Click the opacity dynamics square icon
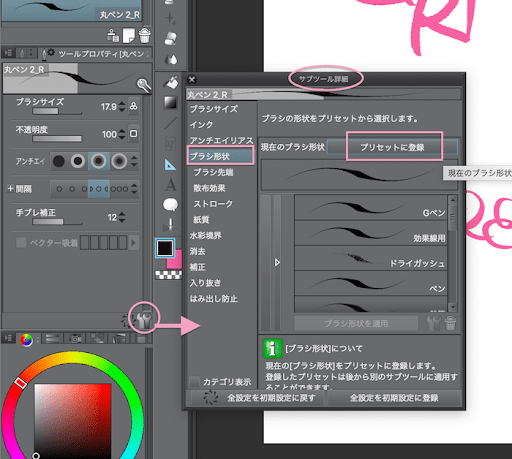 coord(133,134)
